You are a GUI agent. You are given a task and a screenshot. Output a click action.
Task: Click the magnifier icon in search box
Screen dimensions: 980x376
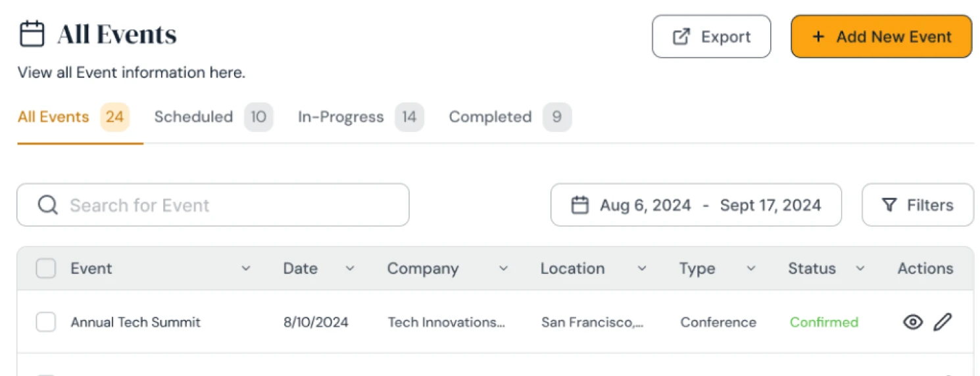pyautogui.click(x=47, y=205)
